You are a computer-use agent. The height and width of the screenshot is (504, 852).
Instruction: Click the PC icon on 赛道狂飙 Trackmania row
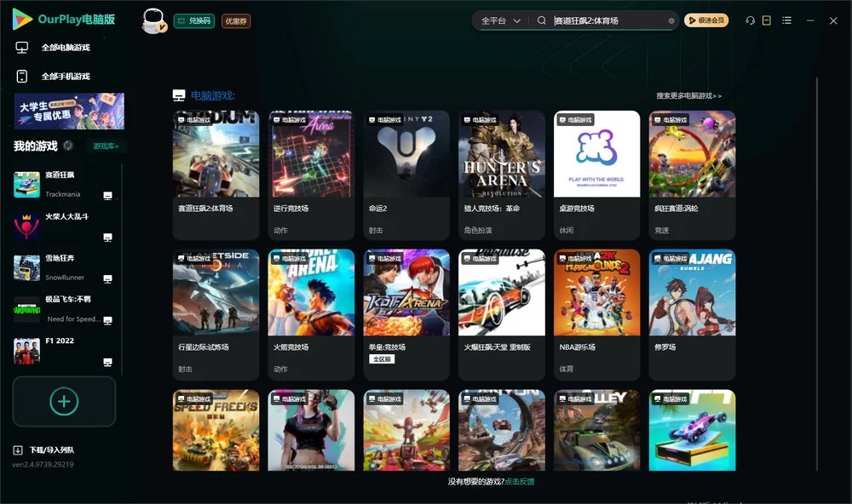(107, 196)
